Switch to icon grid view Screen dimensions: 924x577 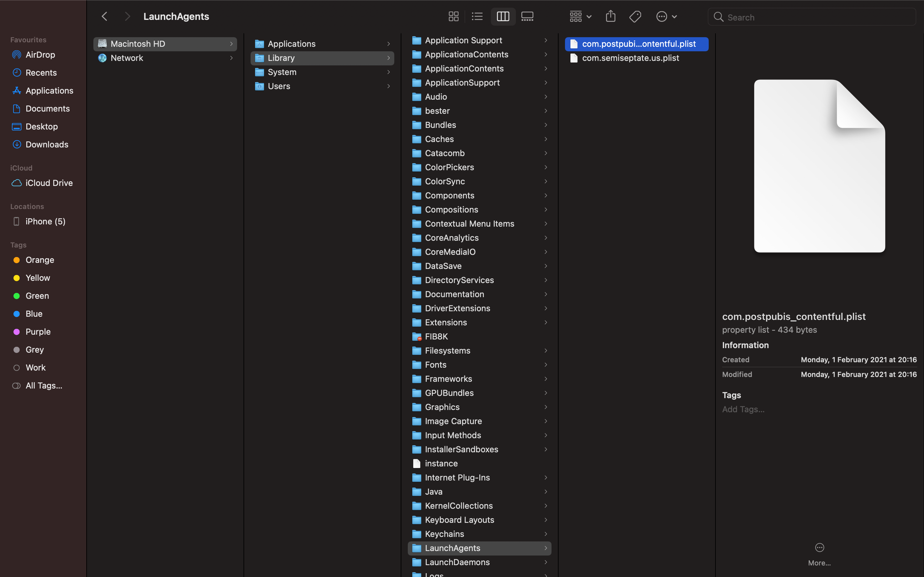point(453,16)
